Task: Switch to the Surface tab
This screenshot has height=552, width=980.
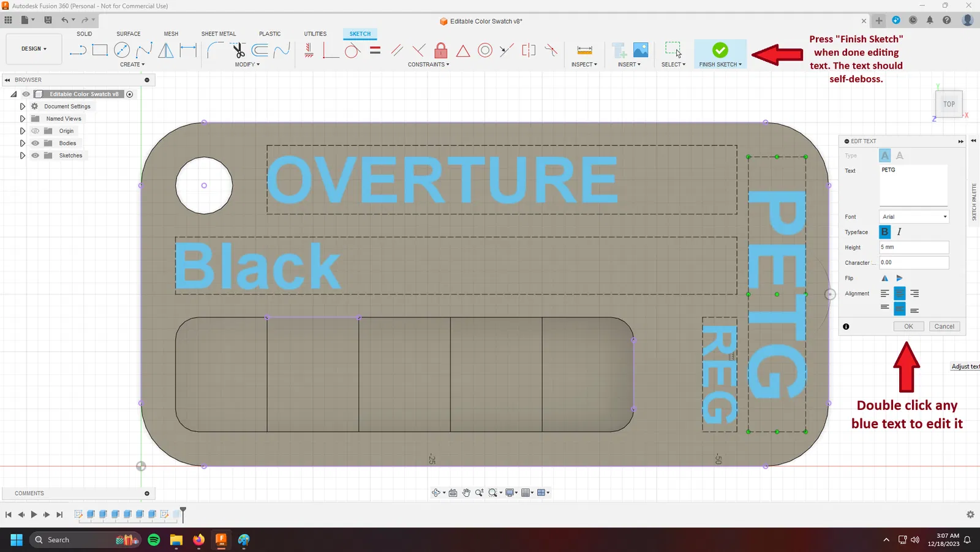Action: pos(129,34)
